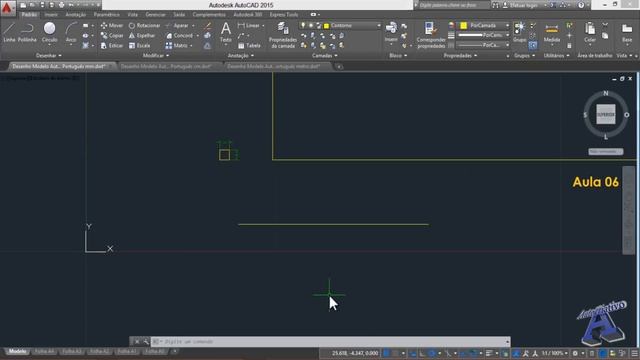
Task: Add a new layout with plus button
Action: pyautogui.click(x=174, y=351)
